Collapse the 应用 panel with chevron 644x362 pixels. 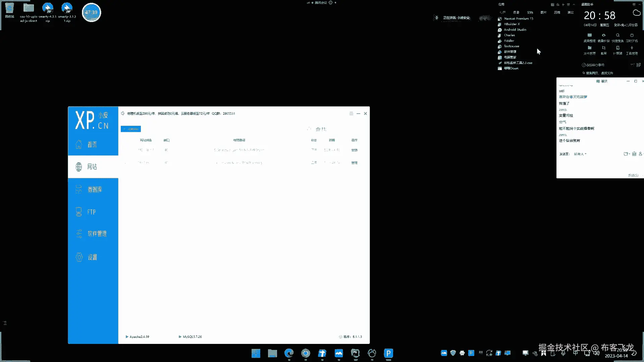(574, 5)
